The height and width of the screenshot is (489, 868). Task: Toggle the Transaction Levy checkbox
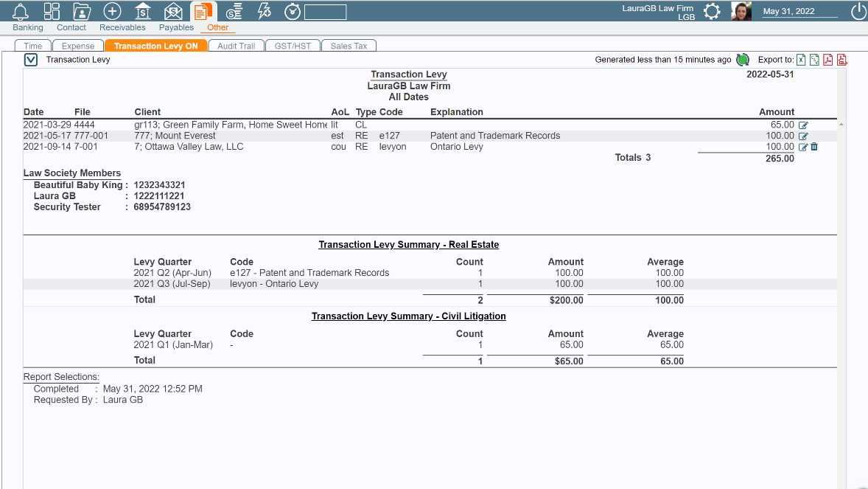30,60
